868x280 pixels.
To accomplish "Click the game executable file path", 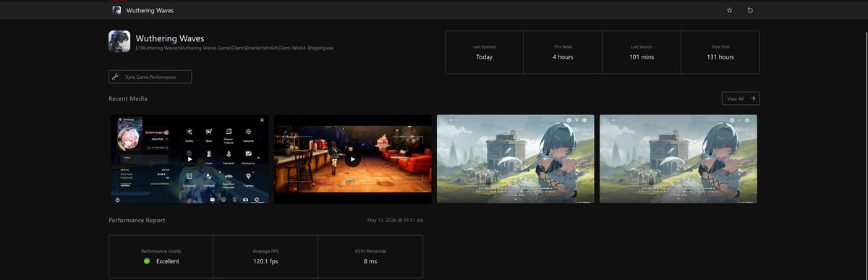I will 235,48.
